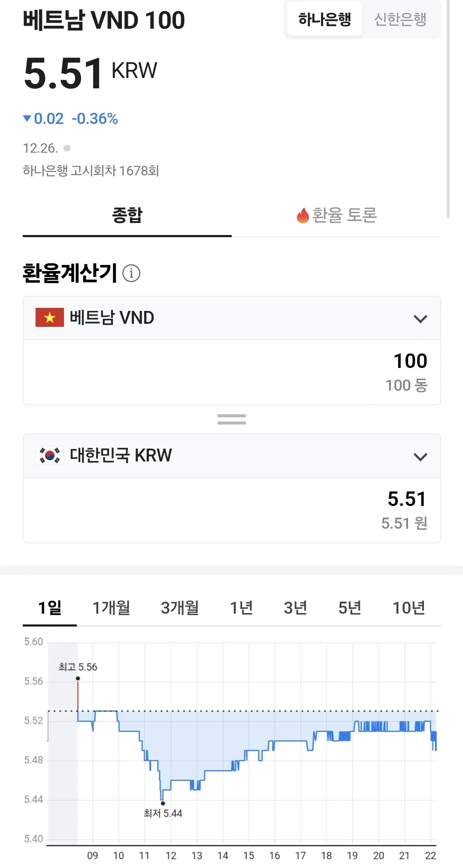This screenshot has height=868, width=463.
Task: Switch to the 신한은행 bank toggle
Action: [x=400, y=19]
